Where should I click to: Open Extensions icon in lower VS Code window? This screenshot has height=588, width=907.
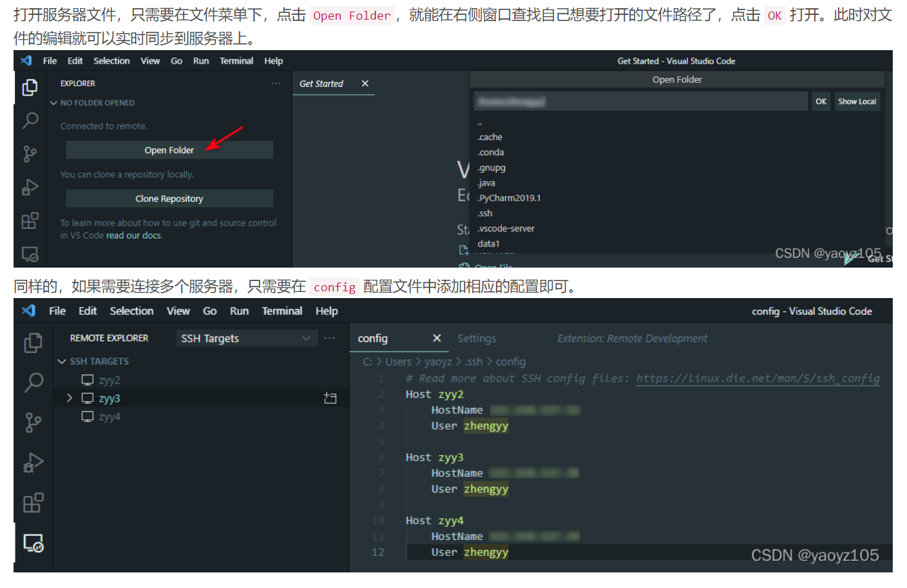33,503
